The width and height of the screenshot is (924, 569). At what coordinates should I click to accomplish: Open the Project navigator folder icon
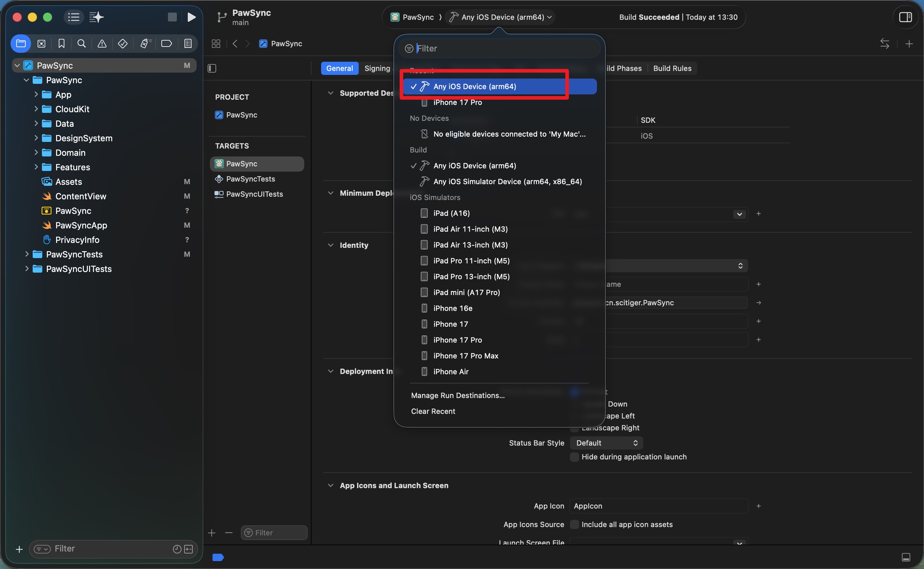[21, 44]
